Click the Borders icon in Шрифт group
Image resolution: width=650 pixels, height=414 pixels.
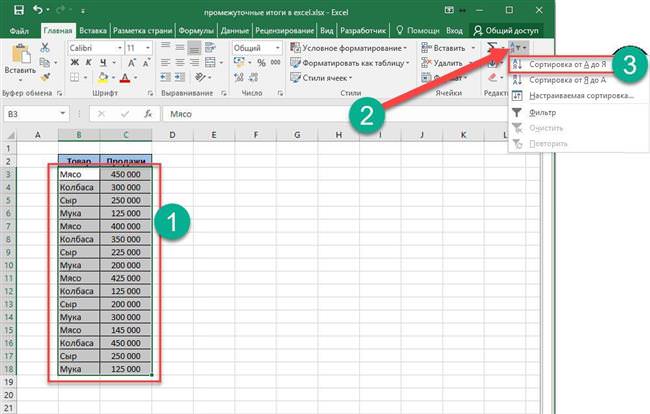click(x=75, y=77)
